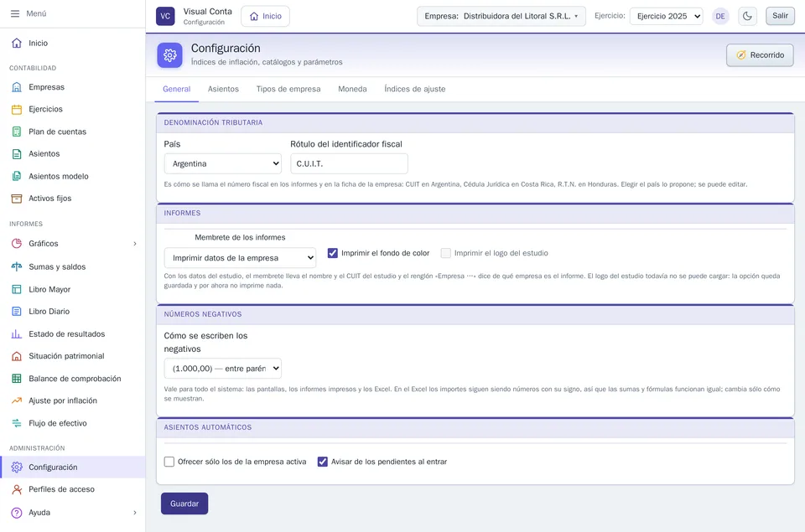Open the País dropdown showing Argentina
805x532 pixels.
click(x=223, y=163)
